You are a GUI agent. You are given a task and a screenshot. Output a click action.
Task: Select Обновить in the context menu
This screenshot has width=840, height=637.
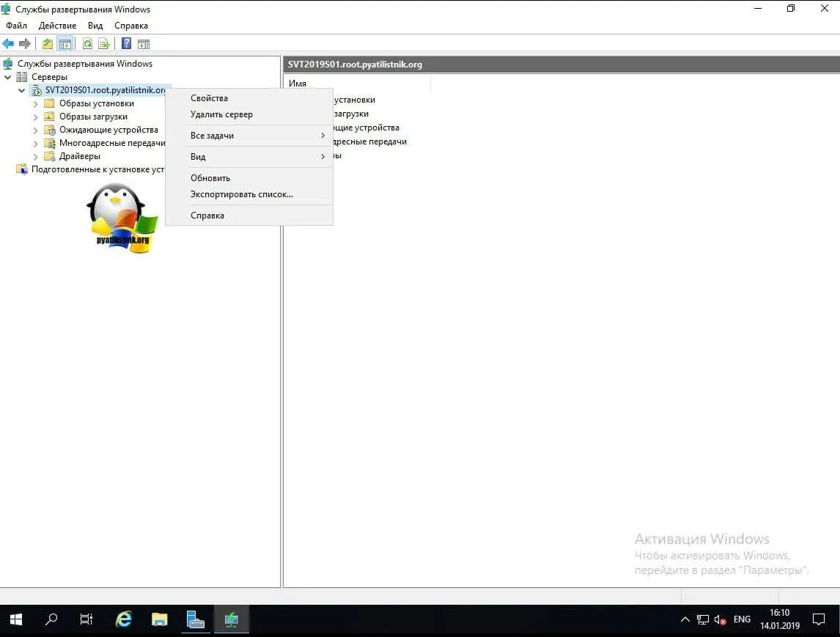point(210,177)
